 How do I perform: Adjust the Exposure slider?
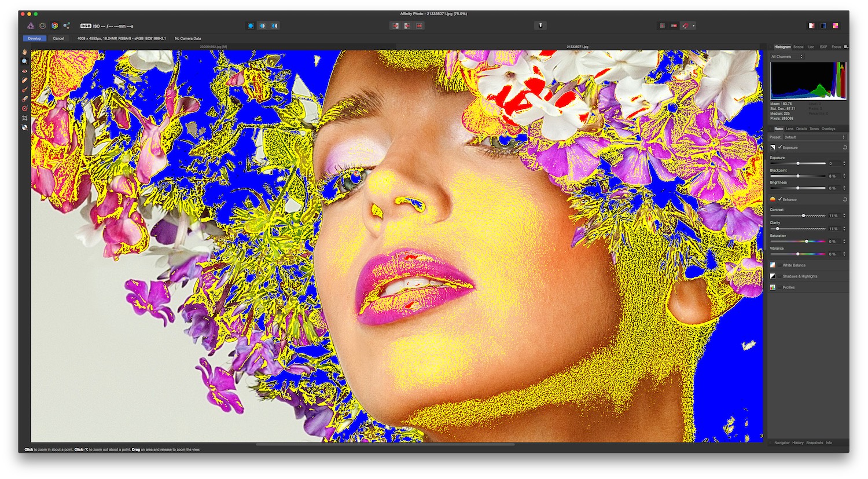point(798,163)
